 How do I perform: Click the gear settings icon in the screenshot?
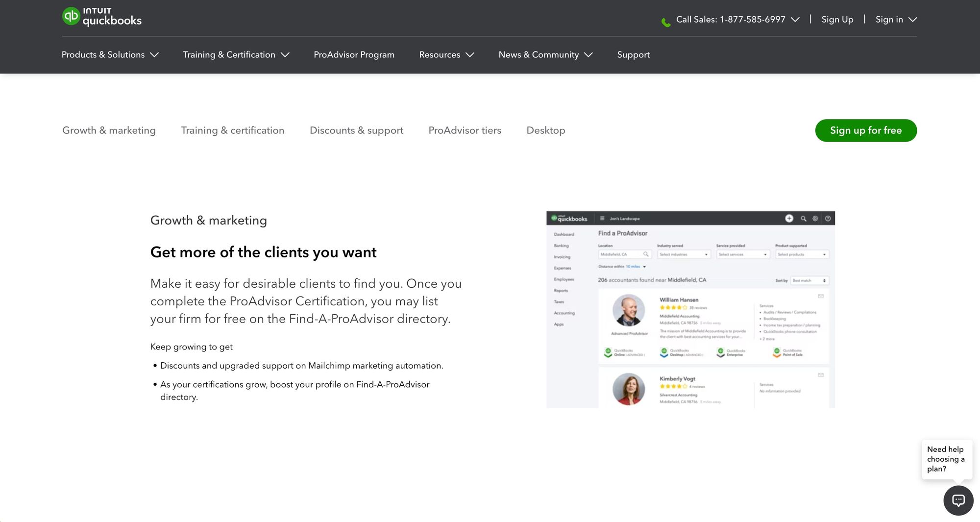[x=815, y=218]
